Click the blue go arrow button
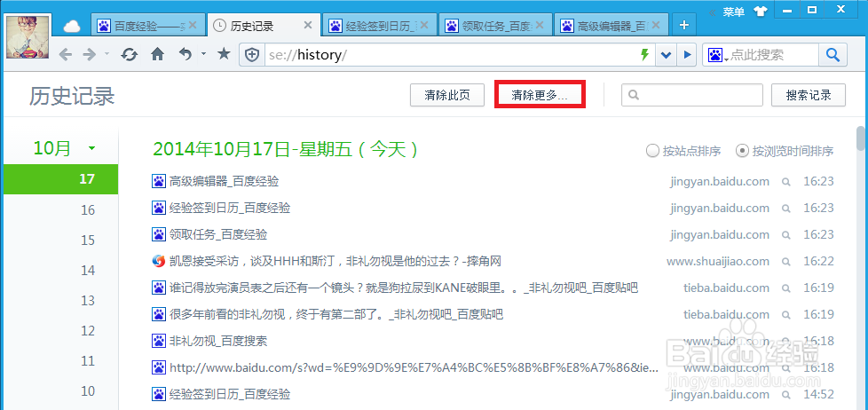Image resolution: width=868 pixels, height=410 pixels. pos(686,55)
